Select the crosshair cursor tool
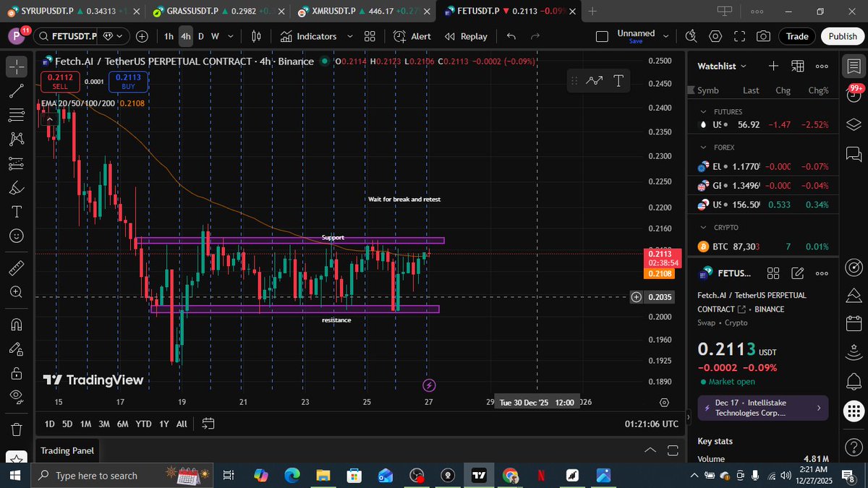The width and height of the screenshot is (868, 488). tap(17, 67)
